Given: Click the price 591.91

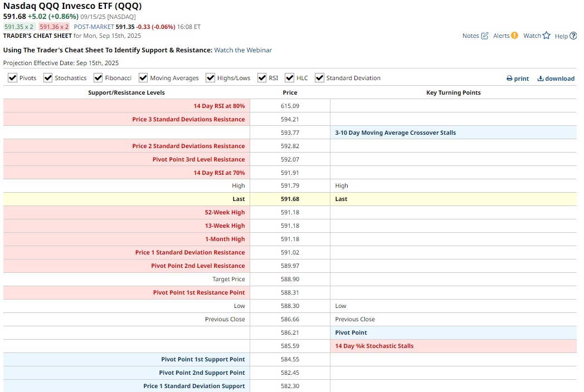Looking at the screenshot, I should point(290,173).
